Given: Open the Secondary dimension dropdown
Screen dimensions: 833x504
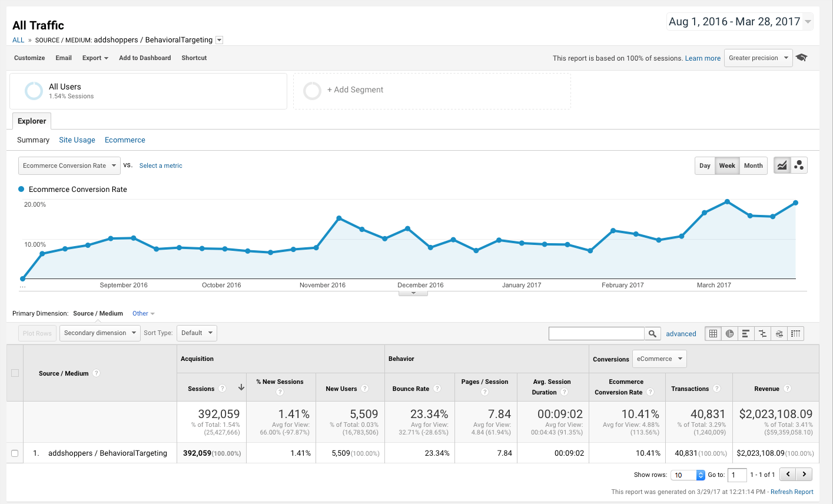Looking at the screenshot, I should pos(100,333).
